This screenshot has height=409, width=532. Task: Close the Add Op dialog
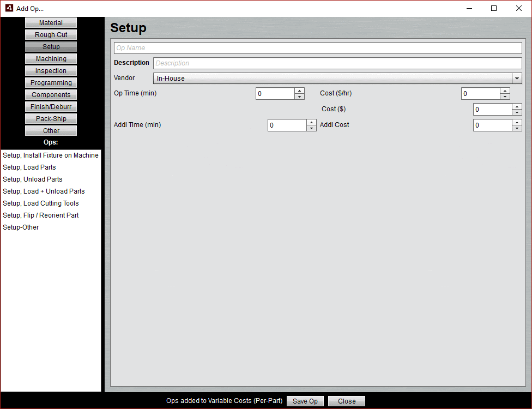tap(346, 401)
